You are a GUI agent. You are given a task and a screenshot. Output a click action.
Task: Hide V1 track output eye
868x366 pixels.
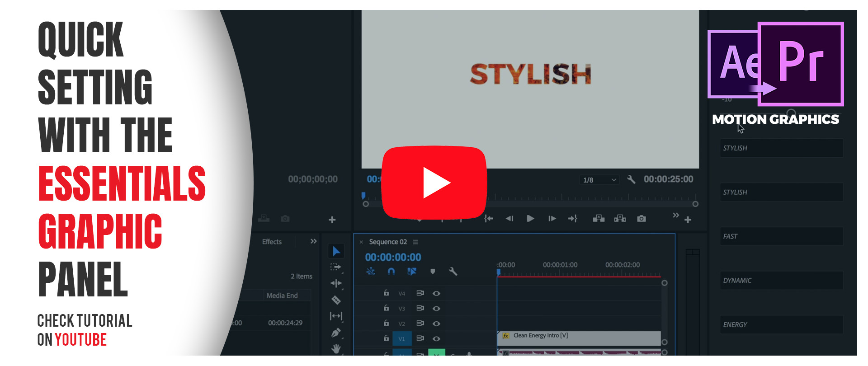[x=436, y=338]
